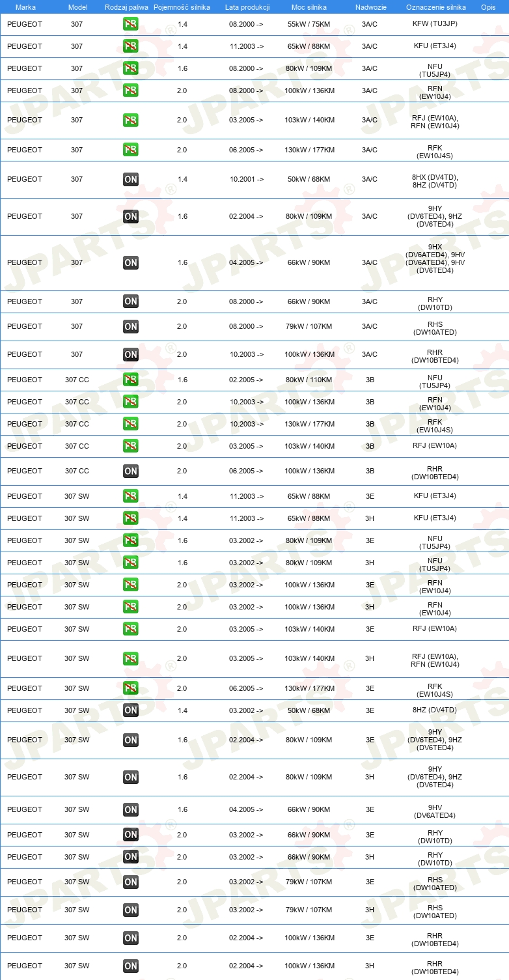Click the power value 80kW / 110KM
Image resolution: width=509 pixels, height=980 pixels.
coord(310,380)
